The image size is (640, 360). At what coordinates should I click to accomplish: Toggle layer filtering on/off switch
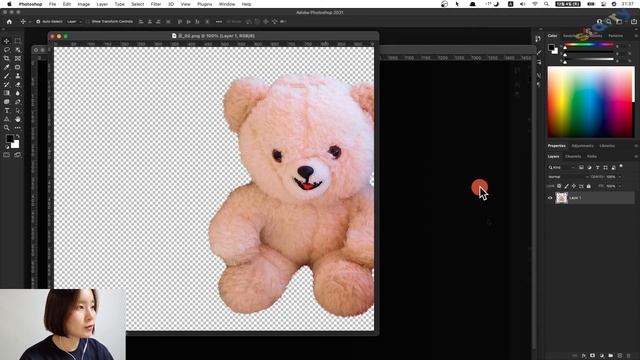click(621, 167)
